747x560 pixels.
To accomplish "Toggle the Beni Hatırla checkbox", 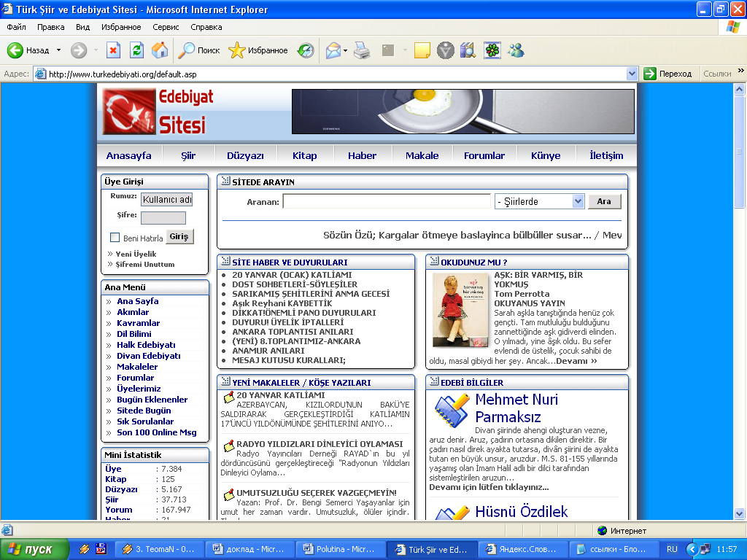I will (115, 238).
